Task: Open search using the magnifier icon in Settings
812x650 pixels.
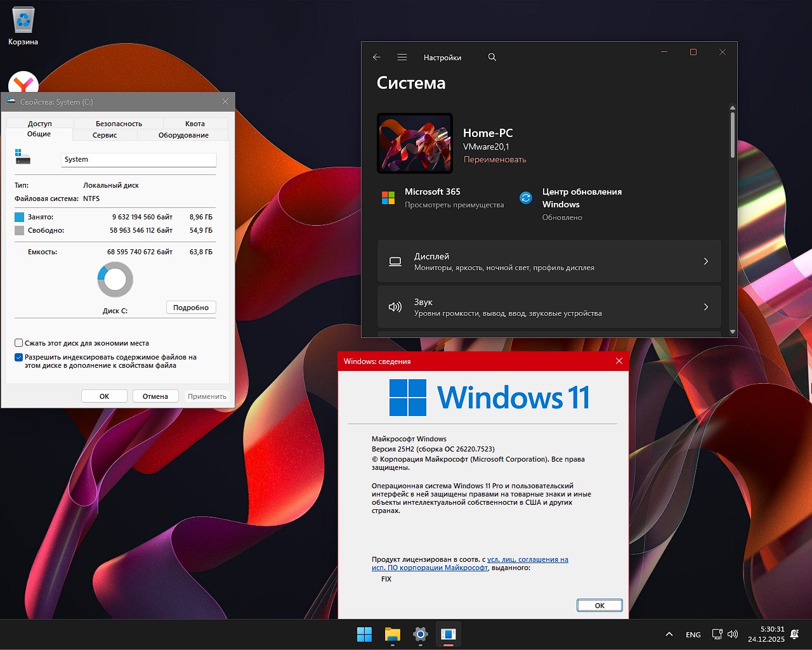Action: click(492, 57)
